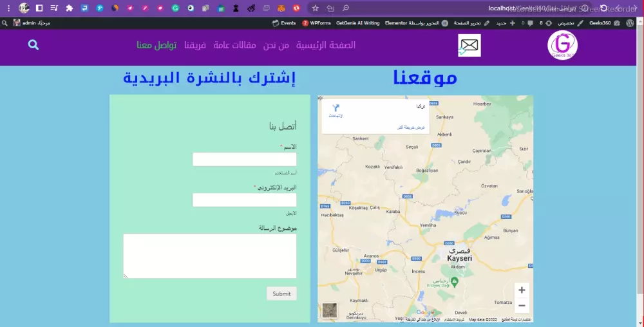Open Events in the admin bar
The height and width of the screenshot is (327, 644).
click(284, 23)
